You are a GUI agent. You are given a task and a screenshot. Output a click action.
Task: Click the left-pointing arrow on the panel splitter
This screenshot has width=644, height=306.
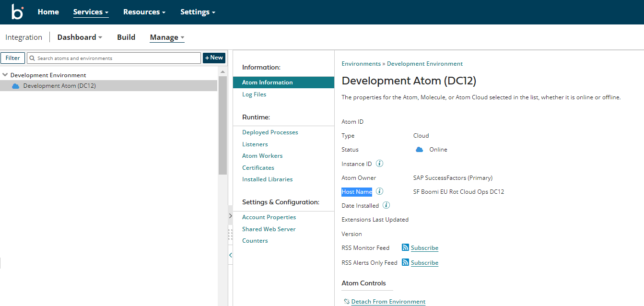point(230,255)
